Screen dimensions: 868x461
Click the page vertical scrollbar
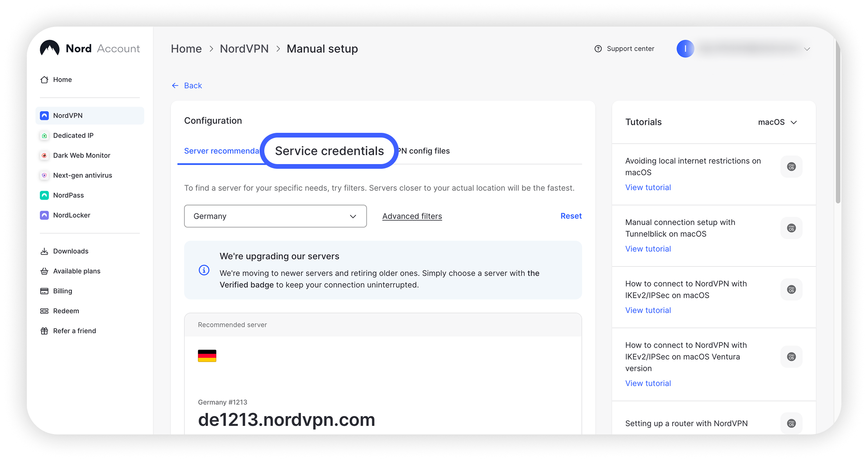coord(838,121)
